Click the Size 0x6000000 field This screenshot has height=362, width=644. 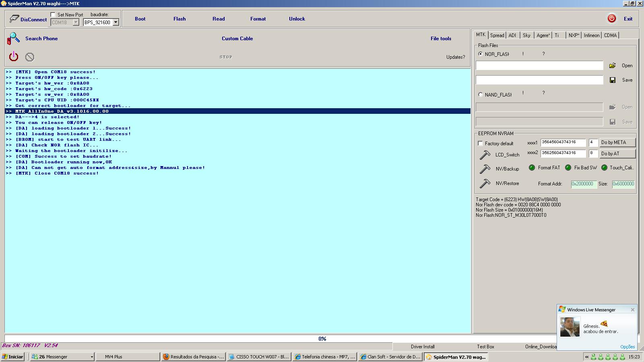623,184
